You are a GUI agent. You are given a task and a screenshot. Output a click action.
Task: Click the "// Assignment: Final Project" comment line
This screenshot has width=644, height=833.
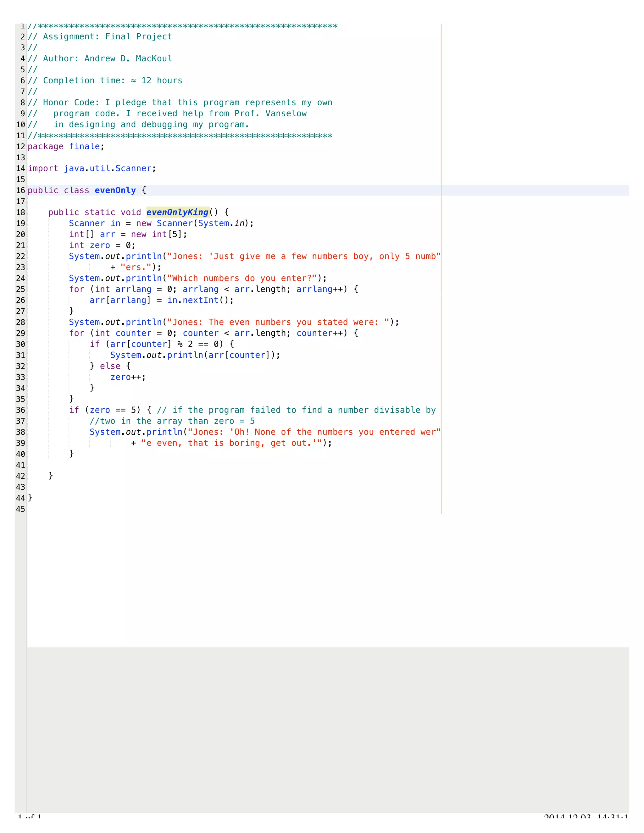coord(100,36)
